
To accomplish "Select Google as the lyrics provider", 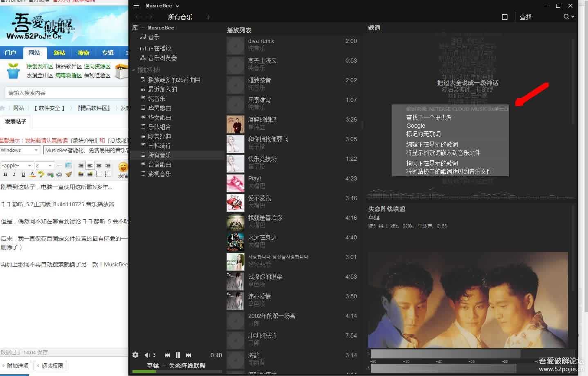I will (x=415, y=126).
